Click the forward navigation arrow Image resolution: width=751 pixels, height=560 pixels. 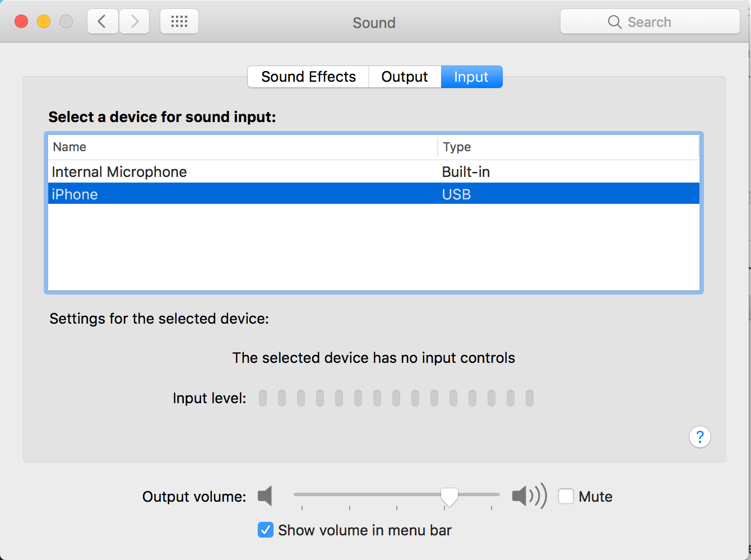[134, 21]
